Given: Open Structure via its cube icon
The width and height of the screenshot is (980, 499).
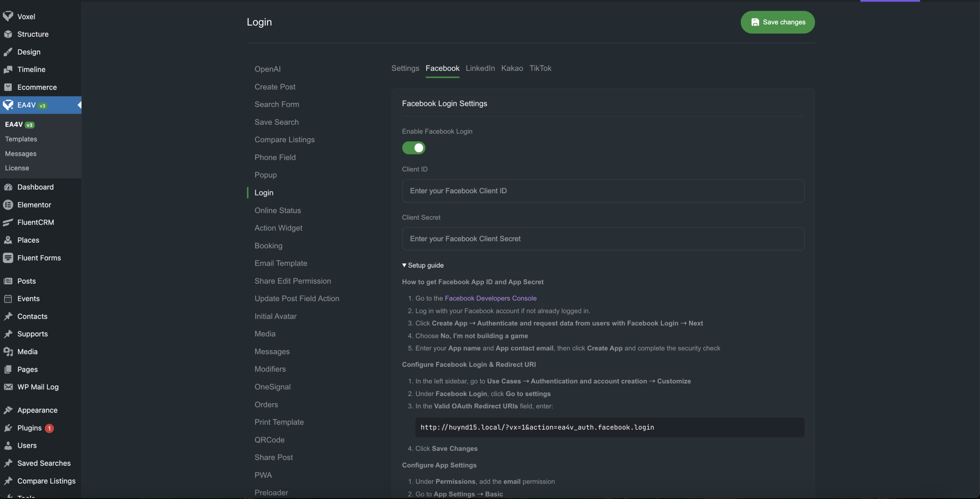Looking at the screenshot, I should coord(8,34).
